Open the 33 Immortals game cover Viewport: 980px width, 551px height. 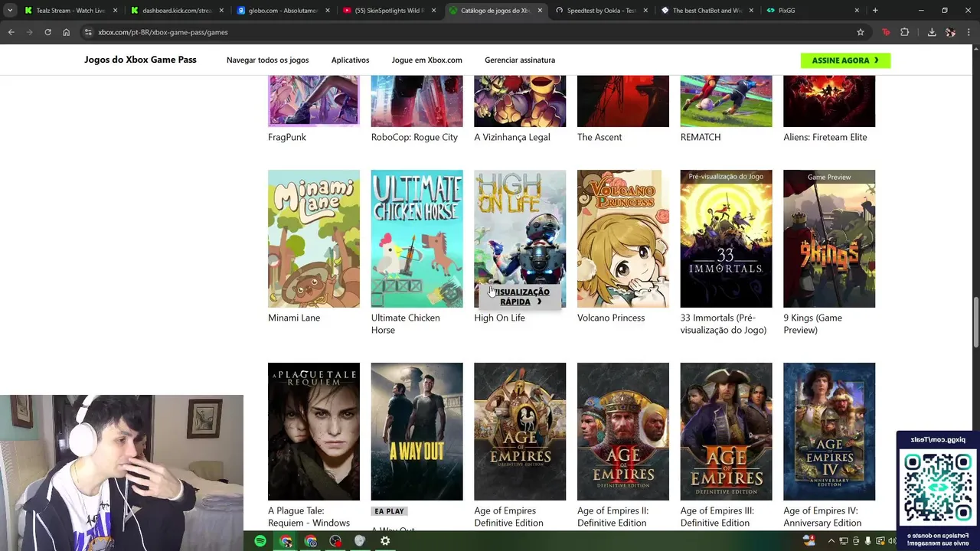coord(726,239)
